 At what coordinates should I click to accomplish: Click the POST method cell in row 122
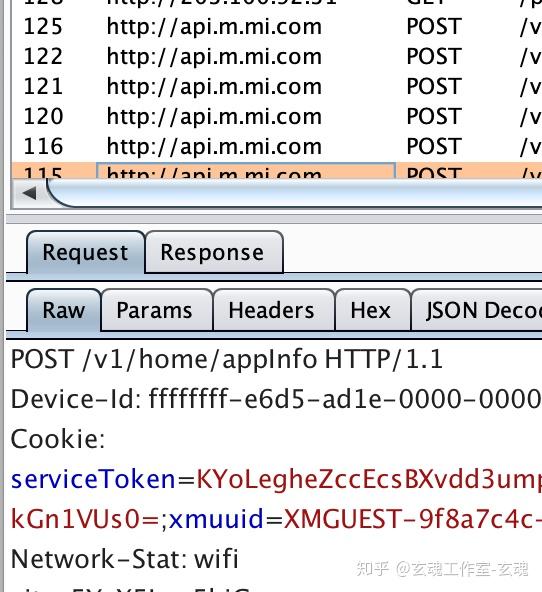tap(434, 56)
